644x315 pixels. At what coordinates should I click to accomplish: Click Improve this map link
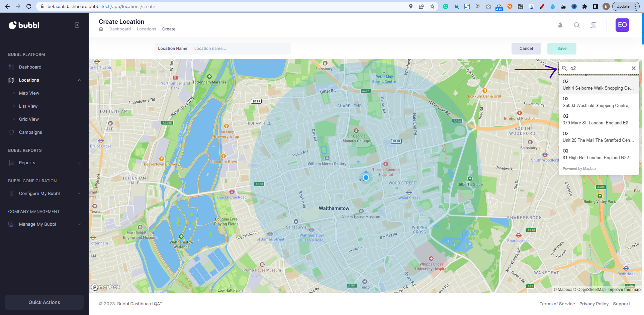pyautogui.click(x=624, y=290)
